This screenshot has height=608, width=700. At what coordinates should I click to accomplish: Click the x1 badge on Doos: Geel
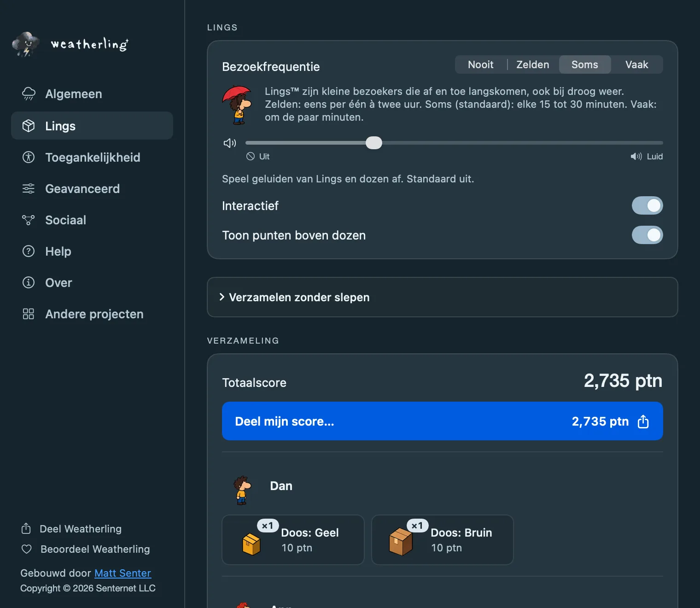[x=268, y=526]
